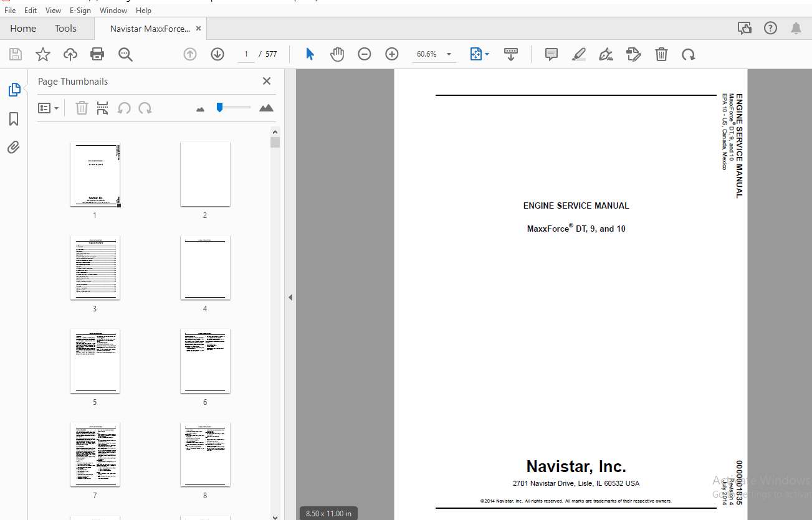Click the edit PDF stamp icon
This screenshot has height=520, width=812.
(634, 54)
